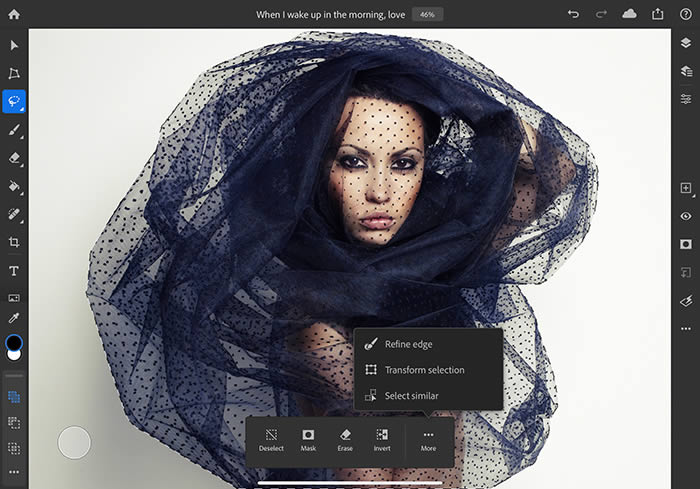
Task: Enable add to selection mode
Action: pos(14,397)
